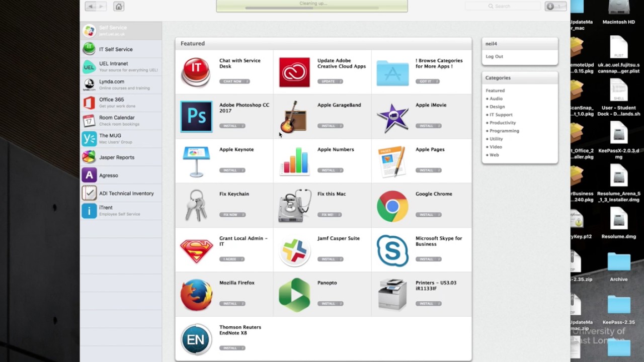The height and width of the screenshot is (362, 644).
Task: Select the IT Support category
Action: [501, 115]
